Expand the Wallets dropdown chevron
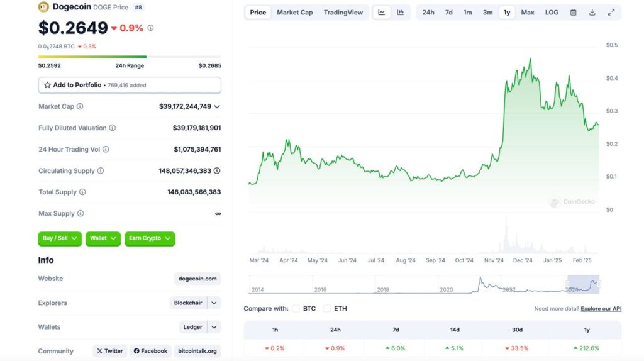The width and height of the screenshot is (644, 361). (214, 327)
